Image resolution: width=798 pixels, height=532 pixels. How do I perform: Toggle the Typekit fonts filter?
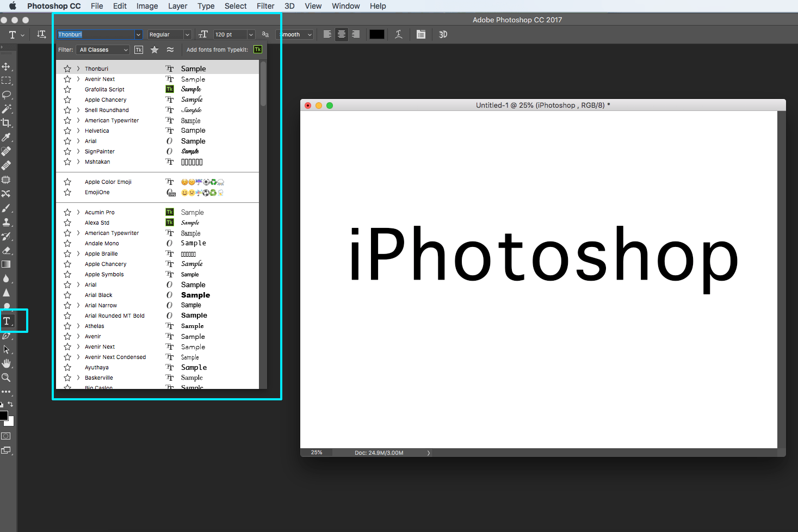(139, 50)
